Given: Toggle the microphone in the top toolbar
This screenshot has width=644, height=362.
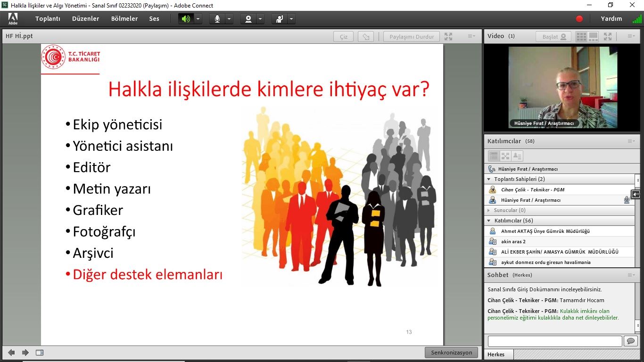Looking at the screenshot, I should 217,19.
